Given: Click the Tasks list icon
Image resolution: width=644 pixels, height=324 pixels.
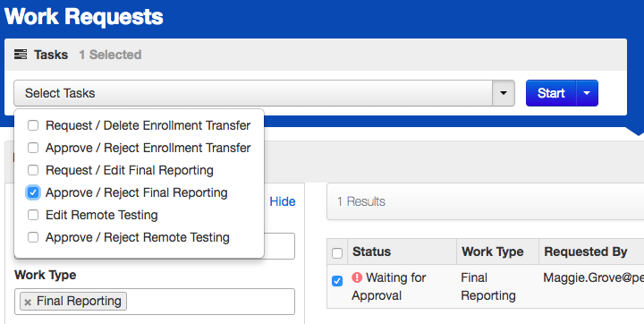Looking at the screenshot, I should (x=21, y=55).
